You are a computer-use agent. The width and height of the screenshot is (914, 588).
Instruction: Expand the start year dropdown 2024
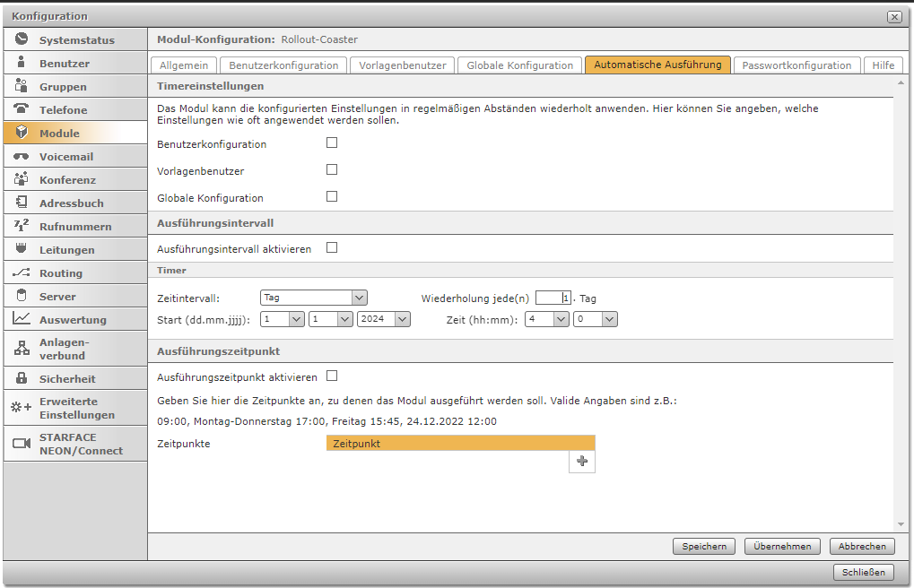[383, 319]
